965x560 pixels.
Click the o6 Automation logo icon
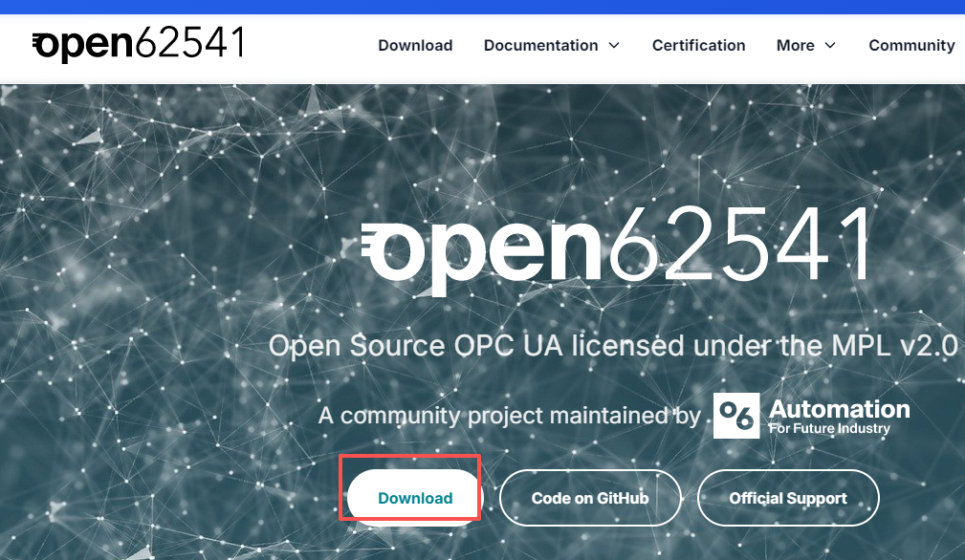(736, 416)
